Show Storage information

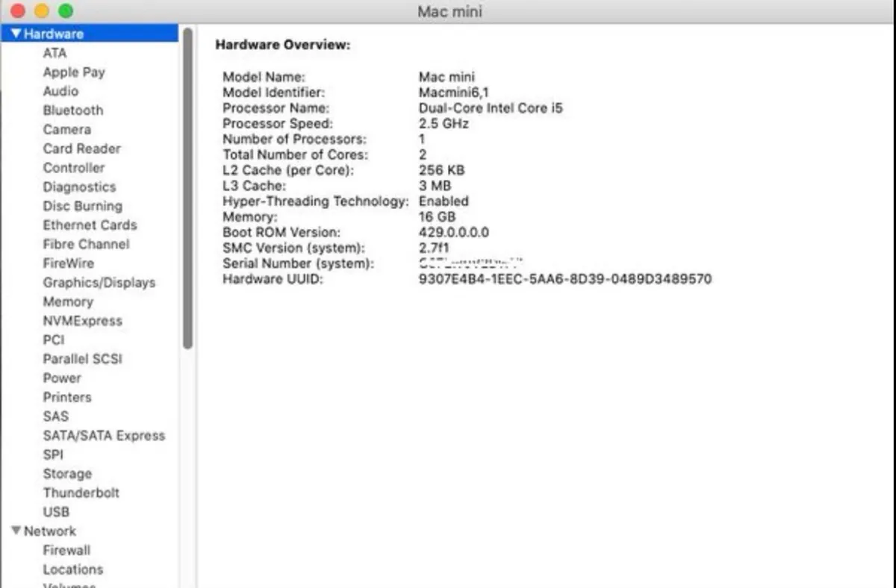click(x=67, y=474)
